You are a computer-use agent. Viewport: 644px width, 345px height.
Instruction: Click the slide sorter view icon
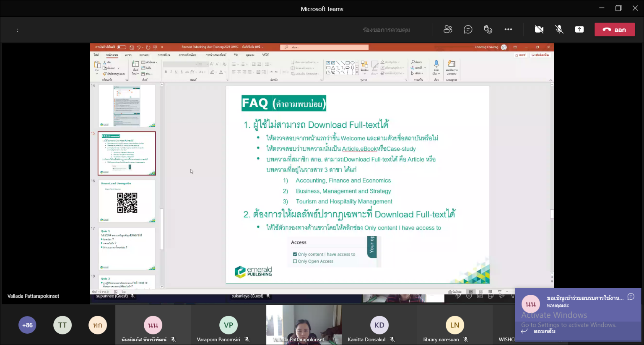coord(480,292)
